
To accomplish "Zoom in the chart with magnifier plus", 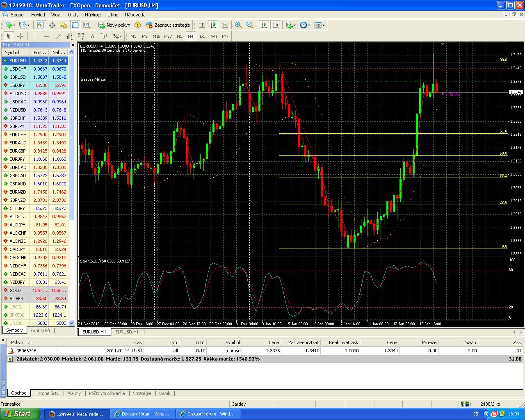I will click(x=238, y=25).
